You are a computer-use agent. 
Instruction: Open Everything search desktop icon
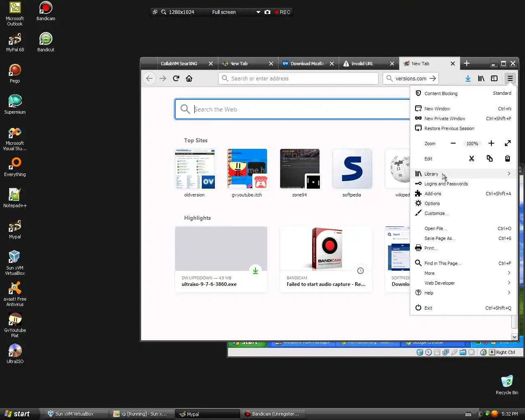(15, 167)
